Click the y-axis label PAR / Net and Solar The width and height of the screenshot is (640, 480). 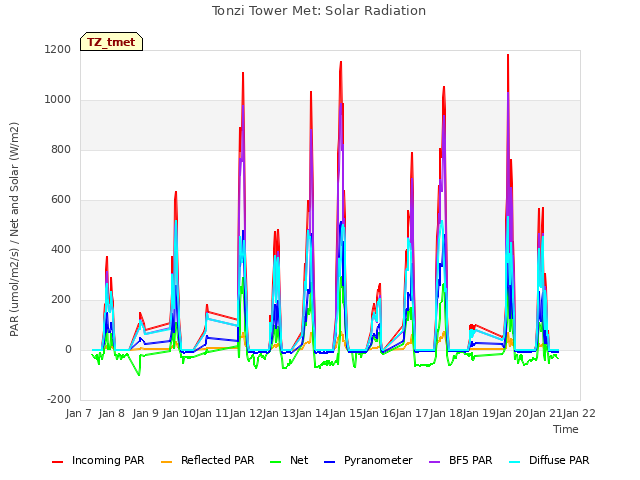click(14, 229)
